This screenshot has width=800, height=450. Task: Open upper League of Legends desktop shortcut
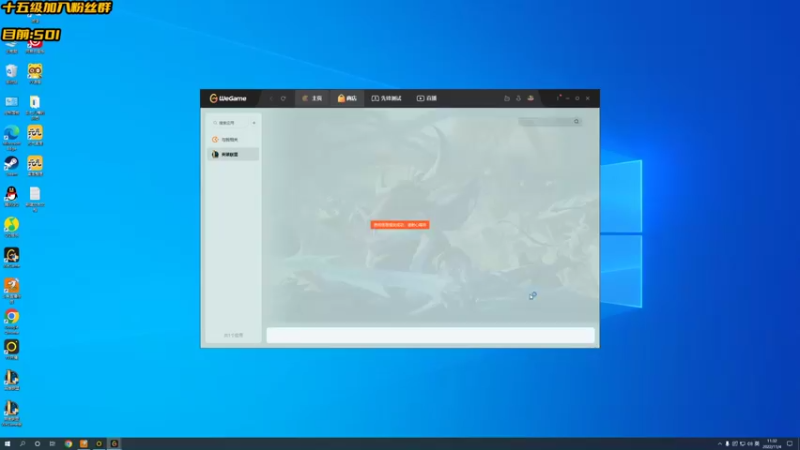click(11, 381)
